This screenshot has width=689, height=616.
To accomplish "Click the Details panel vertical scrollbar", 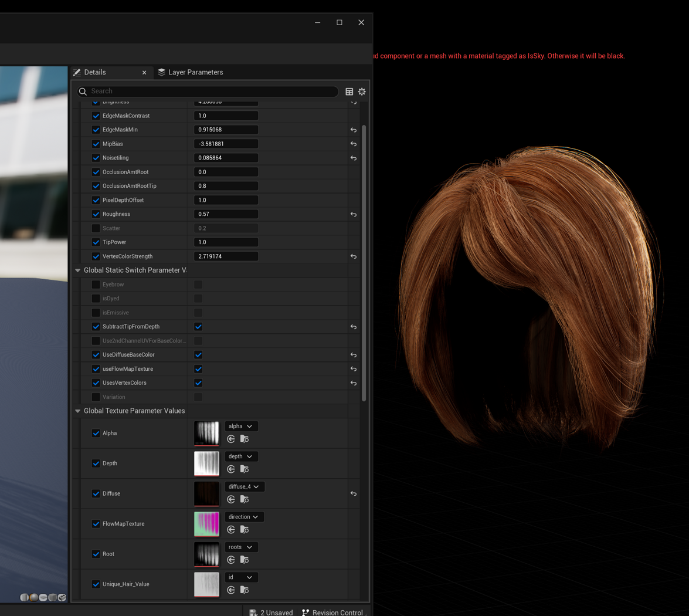I will [364, 263].
